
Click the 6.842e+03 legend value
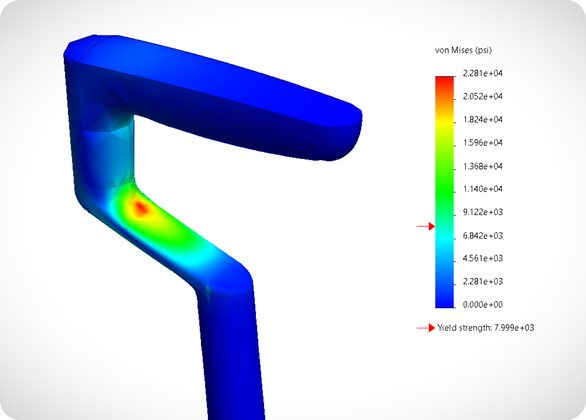[x=482, y=236]
